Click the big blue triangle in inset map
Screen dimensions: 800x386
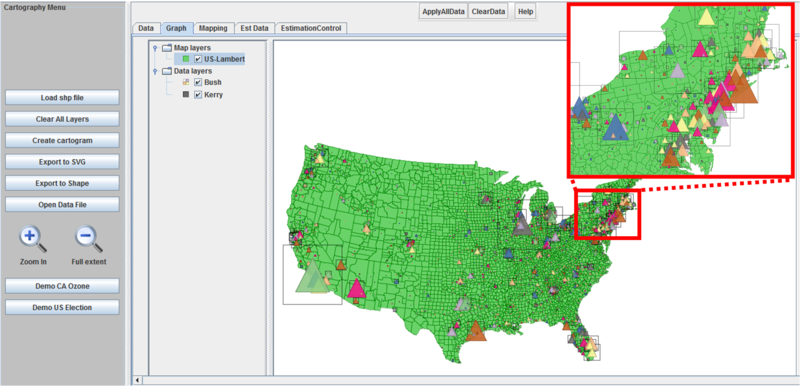[615, 129]
